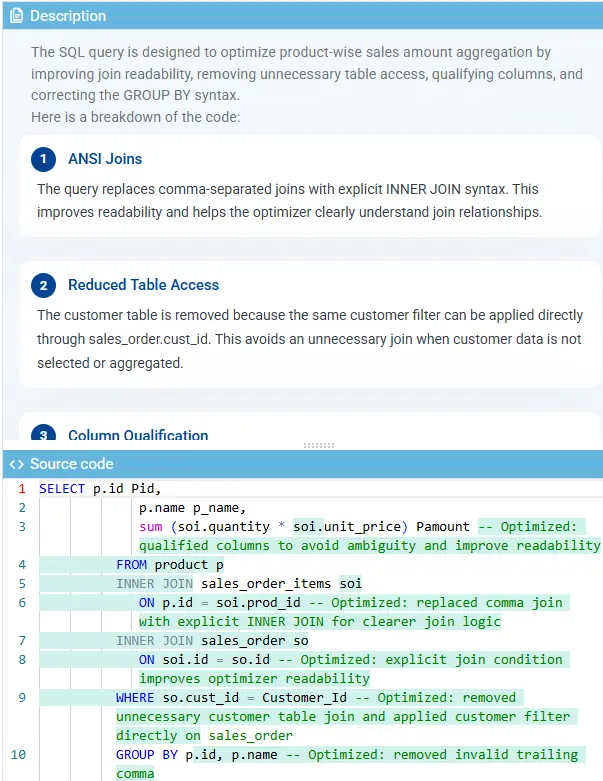Click the code 'ON p.id = soi.prod_id'
Viewport: 603px width, 781px height.
[220, 603]
